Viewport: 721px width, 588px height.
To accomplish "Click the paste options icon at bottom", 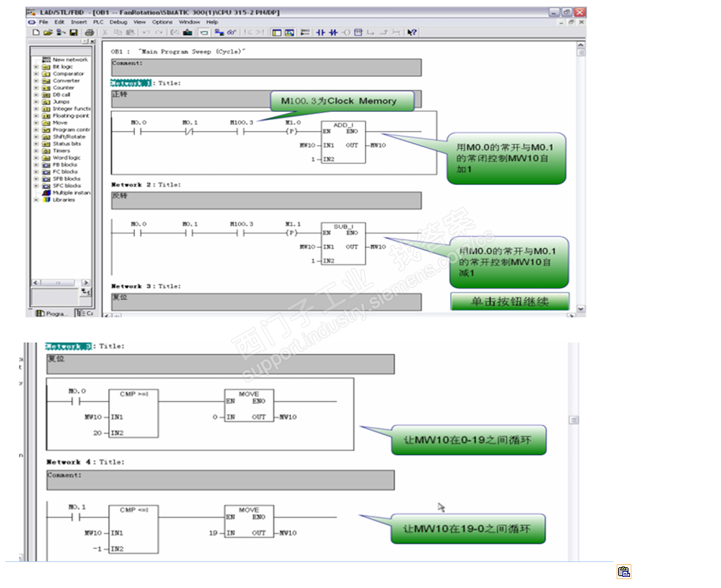I will click(623, 572).
